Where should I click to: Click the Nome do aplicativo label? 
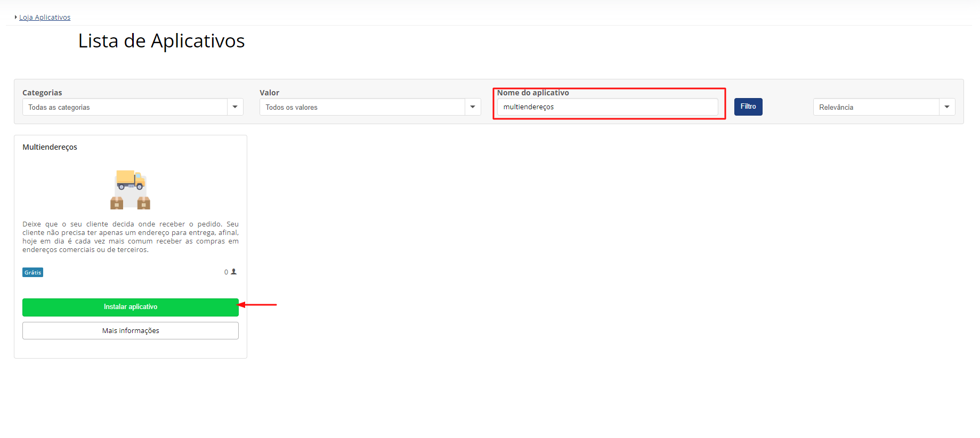tap(533, 93)
